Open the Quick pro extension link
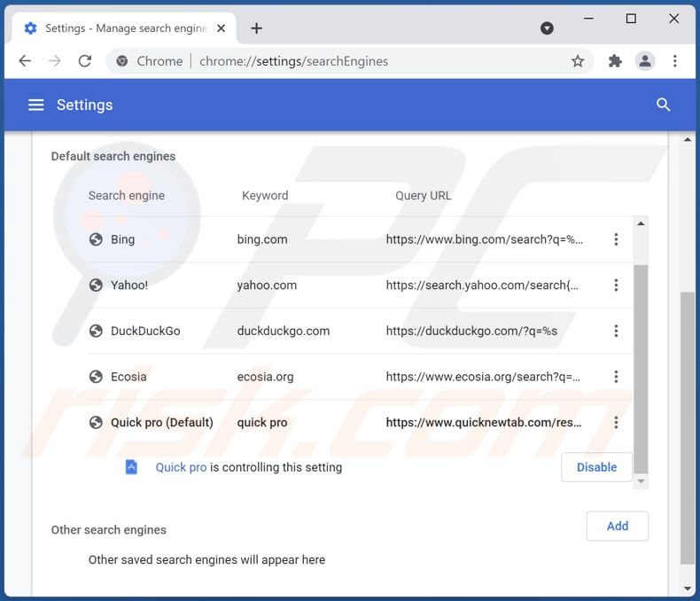 (x=181, y=467)
